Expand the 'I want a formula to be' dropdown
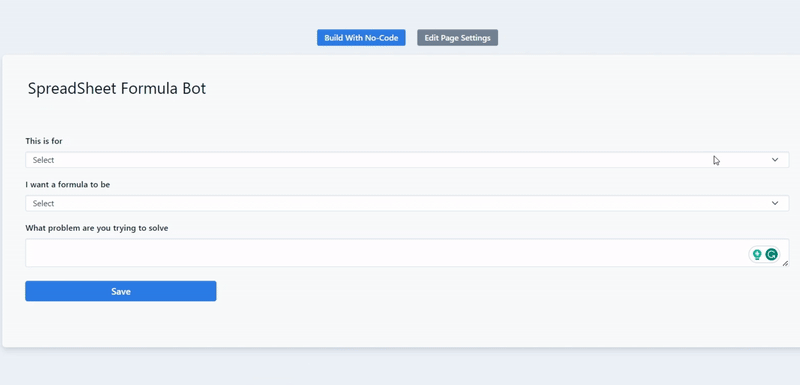 [x=407, y=203]
